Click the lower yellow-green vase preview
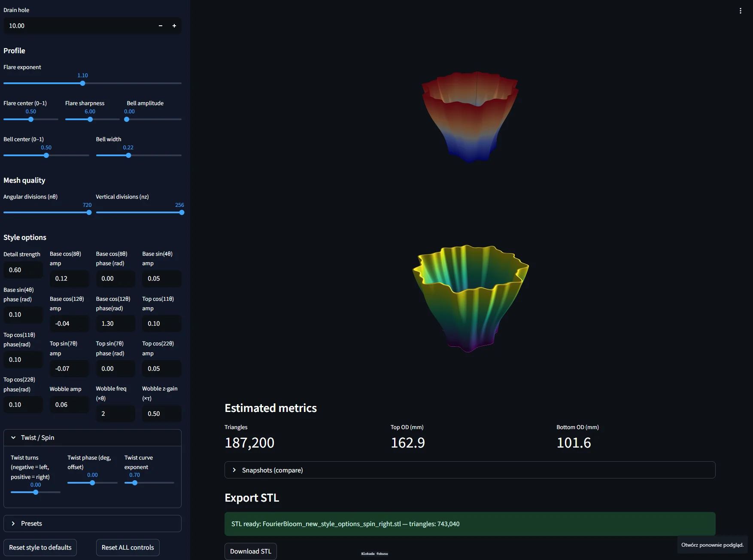 coord(471,299)
